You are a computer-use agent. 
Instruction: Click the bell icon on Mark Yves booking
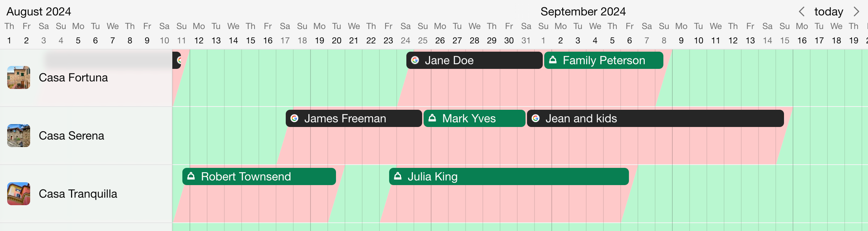tap(432, 118)
